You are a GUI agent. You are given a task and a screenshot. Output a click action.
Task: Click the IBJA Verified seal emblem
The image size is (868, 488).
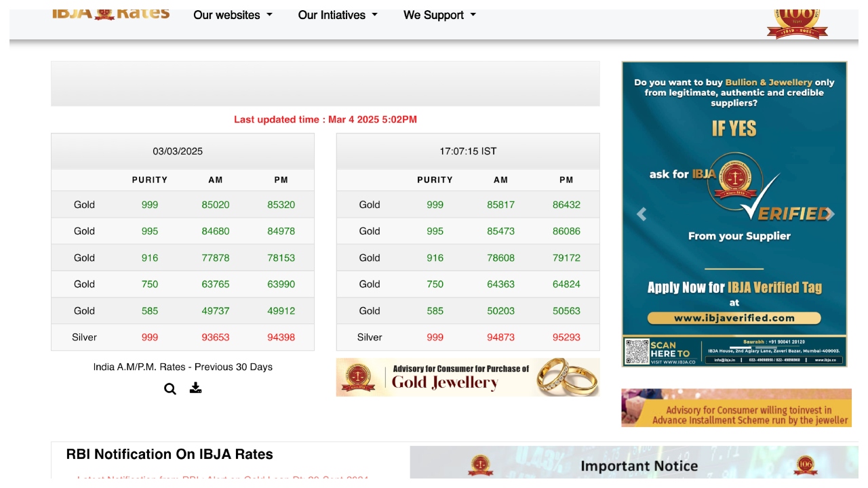coord(732,180)
